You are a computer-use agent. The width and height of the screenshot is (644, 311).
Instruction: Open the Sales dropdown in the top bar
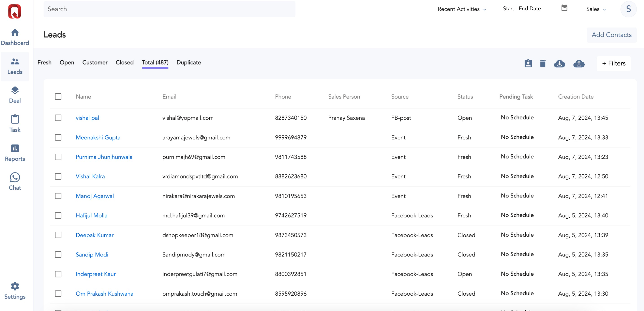(x=596, y=9)
